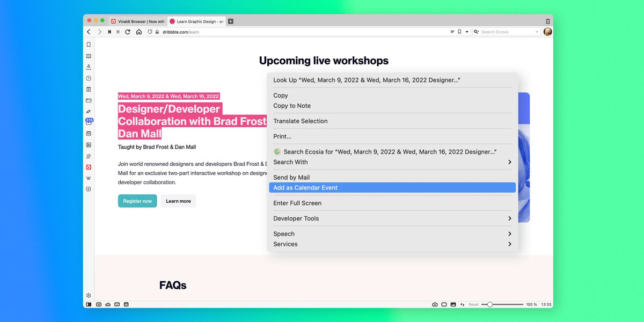Open the Page Actions code icon
Viewport: 644px width, 322px height.
[x=463, y=304]
